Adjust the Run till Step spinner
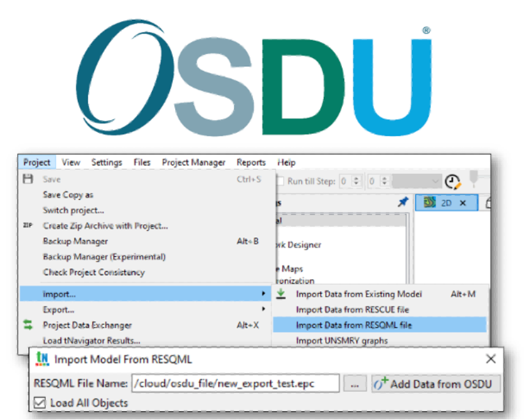Viewport: 529px width, 420px height. click(x=356, y=181)
